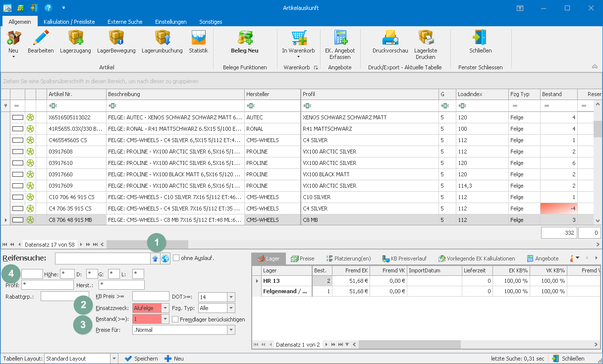Image resolution: width=603 pixels, height=364 pixels.
Task: Open Vorliegende EK Kalkulationen tab
Action: point(477,259)
